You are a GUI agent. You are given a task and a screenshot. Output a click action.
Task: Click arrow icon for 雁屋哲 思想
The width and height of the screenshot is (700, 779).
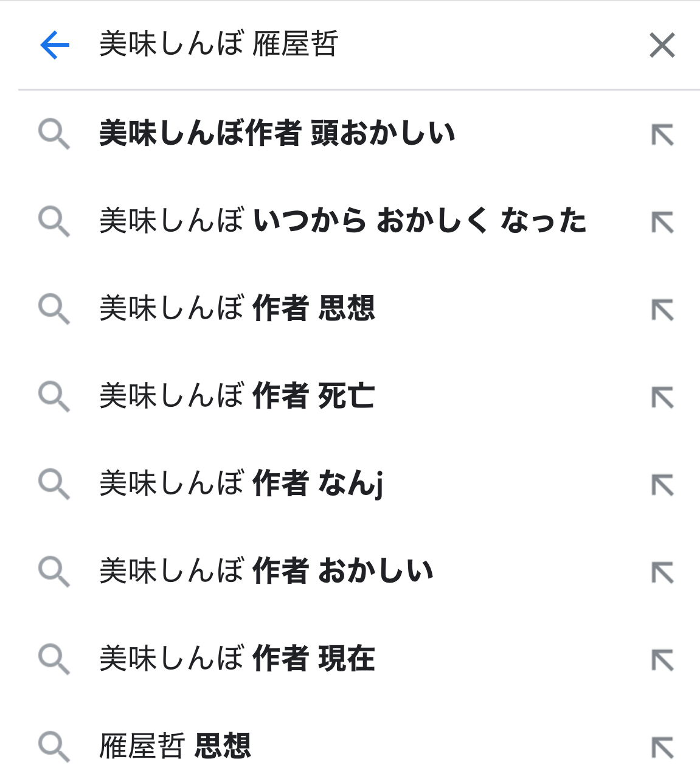[662, 747]
